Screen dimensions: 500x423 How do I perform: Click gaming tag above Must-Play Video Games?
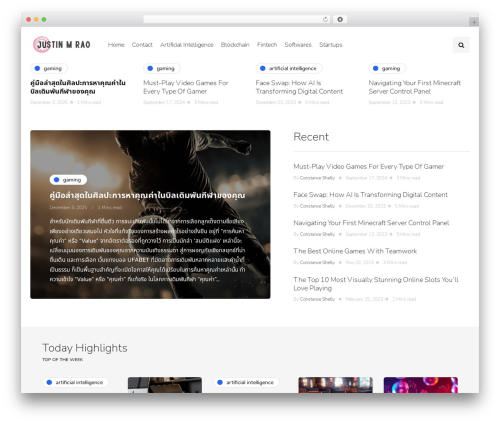tap(162, 68)
